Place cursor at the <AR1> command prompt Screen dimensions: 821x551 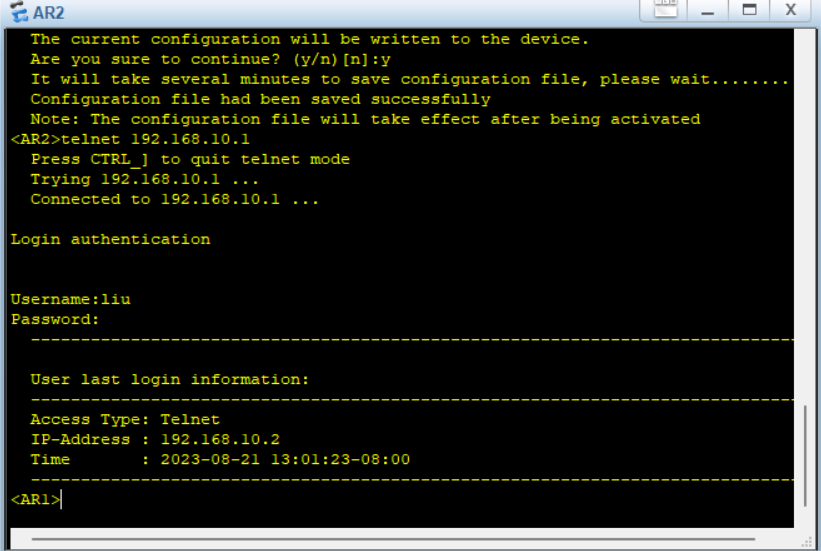coord(62,499)
